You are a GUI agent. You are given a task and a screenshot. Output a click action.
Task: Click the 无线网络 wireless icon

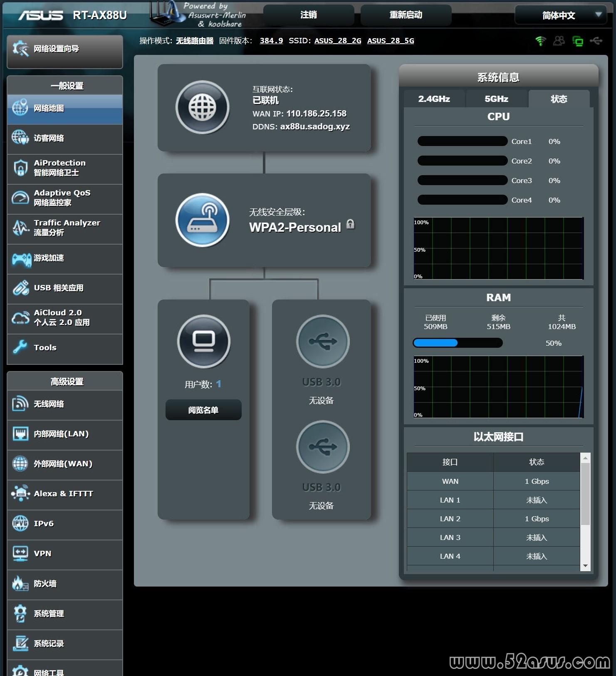click(x=20, y=404)
